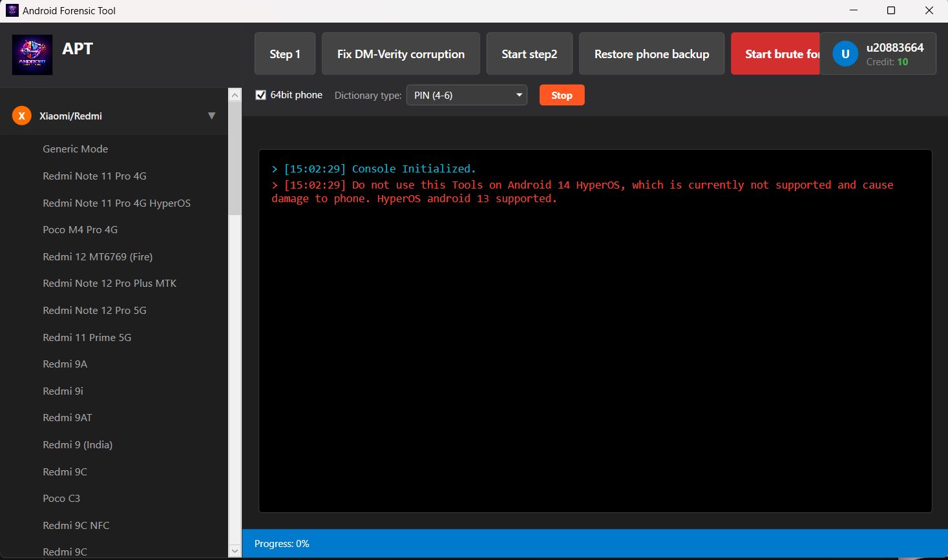
Task: Click the sidebar vertical scrollbar thumb
Action: [235, 158]
